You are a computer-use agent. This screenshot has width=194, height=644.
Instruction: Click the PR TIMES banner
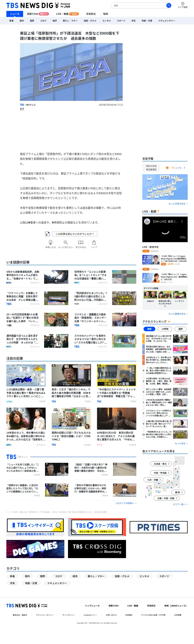coord(158,527)
